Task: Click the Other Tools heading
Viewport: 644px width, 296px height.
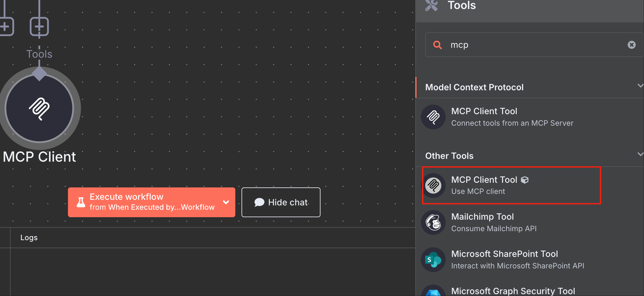Action: (x=449, y=156)
